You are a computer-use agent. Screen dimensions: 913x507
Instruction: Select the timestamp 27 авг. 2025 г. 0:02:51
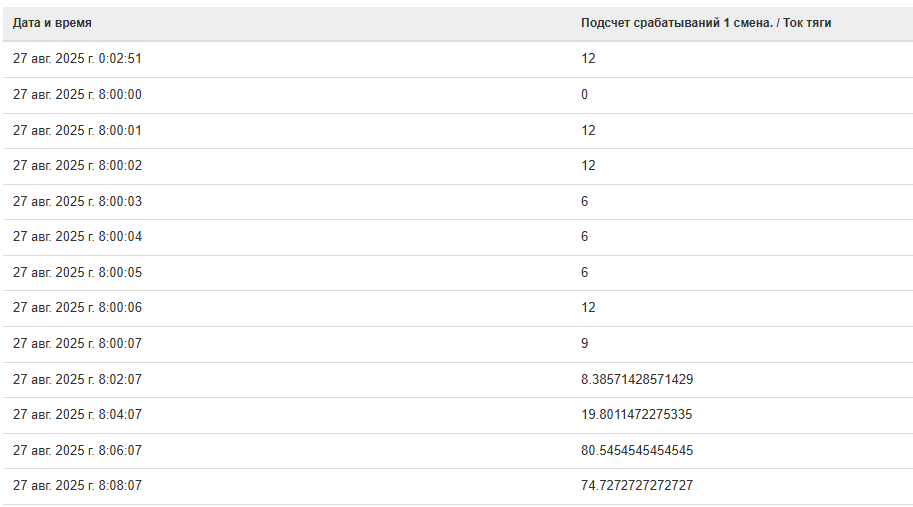pyautogui.click(x=78, y=59)
